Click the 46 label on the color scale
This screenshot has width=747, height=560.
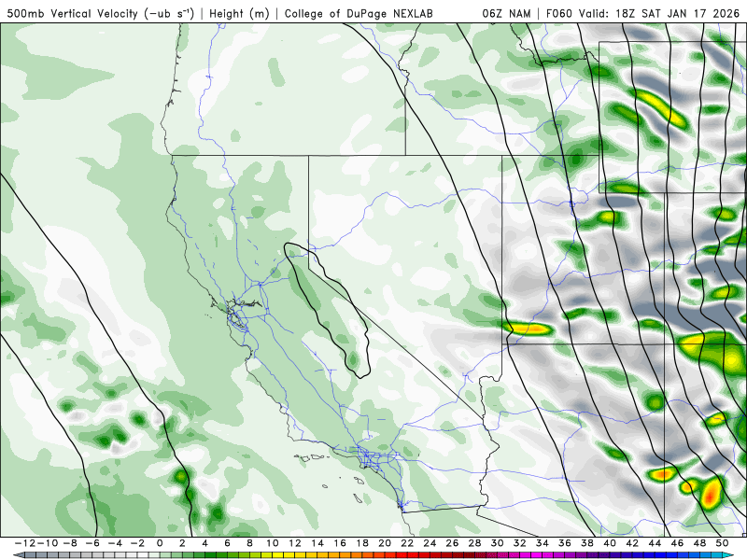(678, 543)
